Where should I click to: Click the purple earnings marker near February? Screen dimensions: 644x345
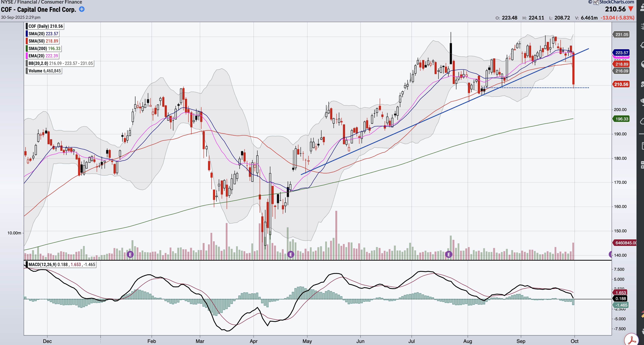coord(130,254)
